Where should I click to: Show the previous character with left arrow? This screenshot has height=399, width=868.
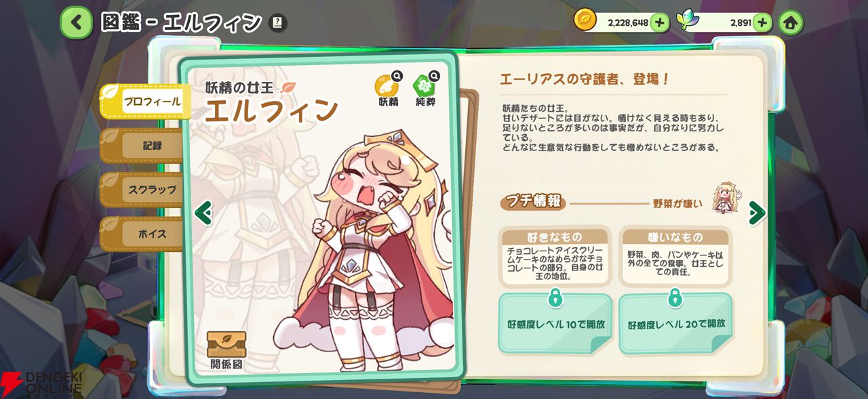203,213
